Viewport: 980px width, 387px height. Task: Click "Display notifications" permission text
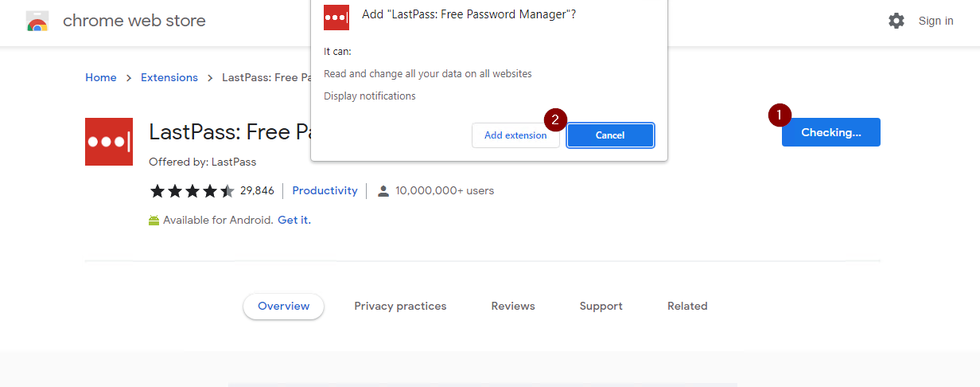(370, 96)
